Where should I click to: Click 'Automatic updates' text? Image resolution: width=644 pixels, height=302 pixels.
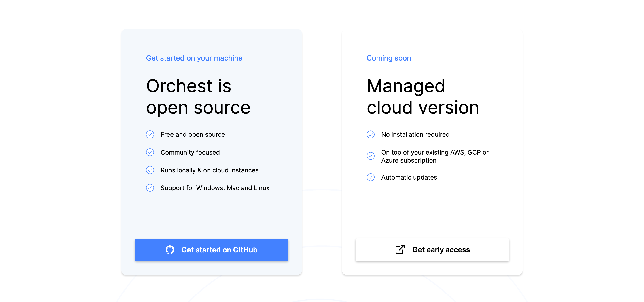[x=409, y=177]
